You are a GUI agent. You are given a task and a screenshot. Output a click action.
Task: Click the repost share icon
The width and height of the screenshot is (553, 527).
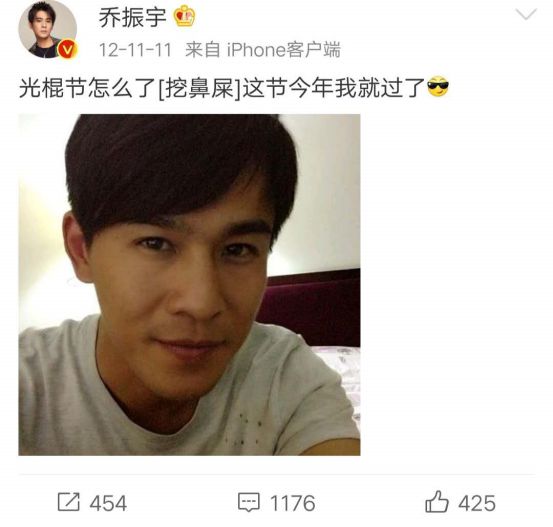click(x=69, y=502)
